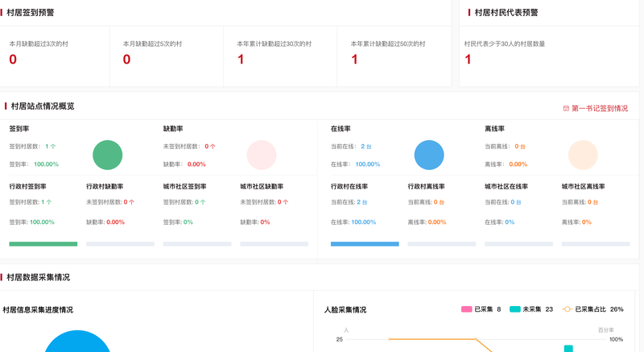Click the 离线率 0.00% orange value in overview

click(x=518, y=164)
